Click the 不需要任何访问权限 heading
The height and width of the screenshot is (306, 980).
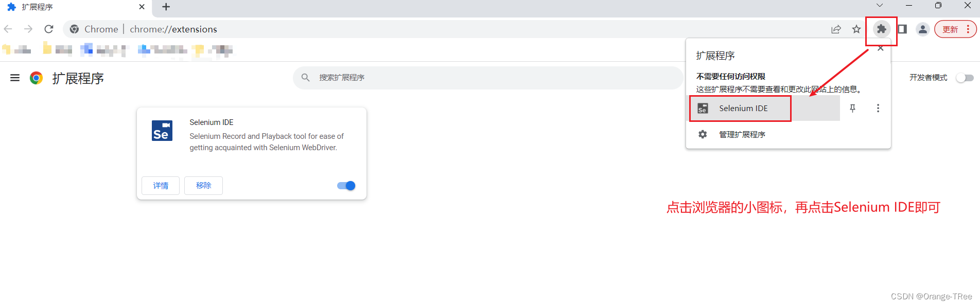731,76
